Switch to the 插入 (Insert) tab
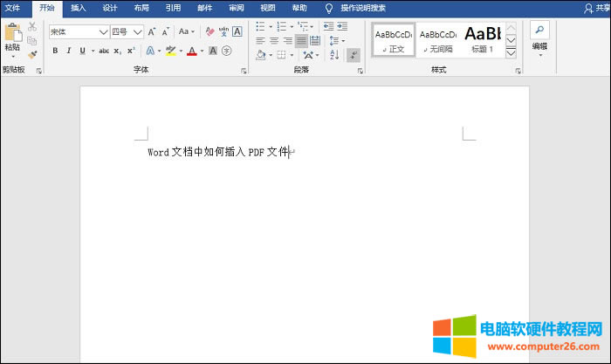This screenshot has height=364, width=611. 79,7
